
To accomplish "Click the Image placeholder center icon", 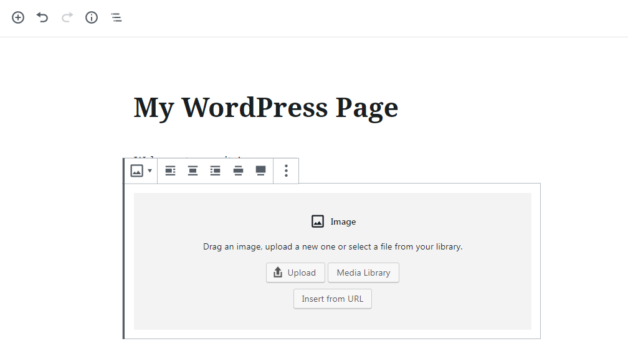I will coord(316,221).
